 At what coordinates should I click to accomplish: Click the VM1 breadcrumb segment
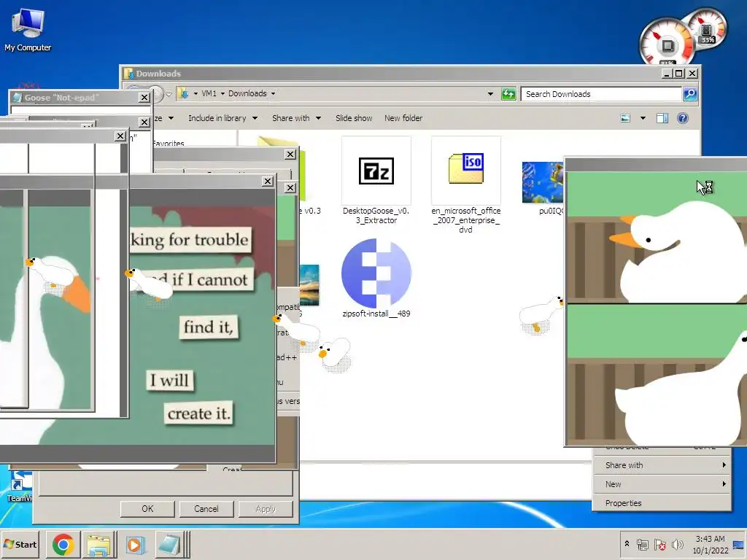(209, 93)
